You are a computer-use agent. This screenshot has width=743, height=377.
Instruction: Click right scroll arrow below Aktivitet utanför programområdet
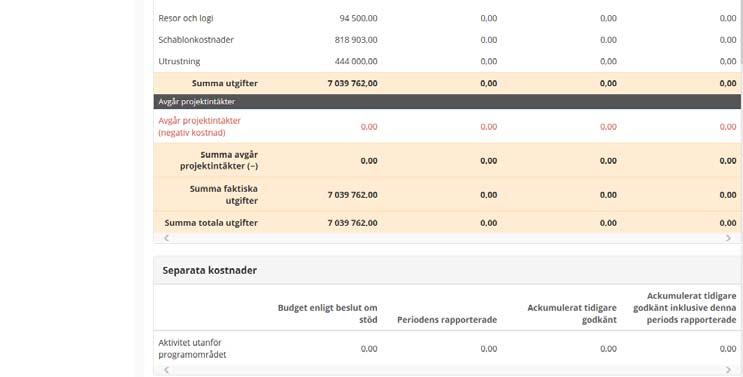point(728,370)
